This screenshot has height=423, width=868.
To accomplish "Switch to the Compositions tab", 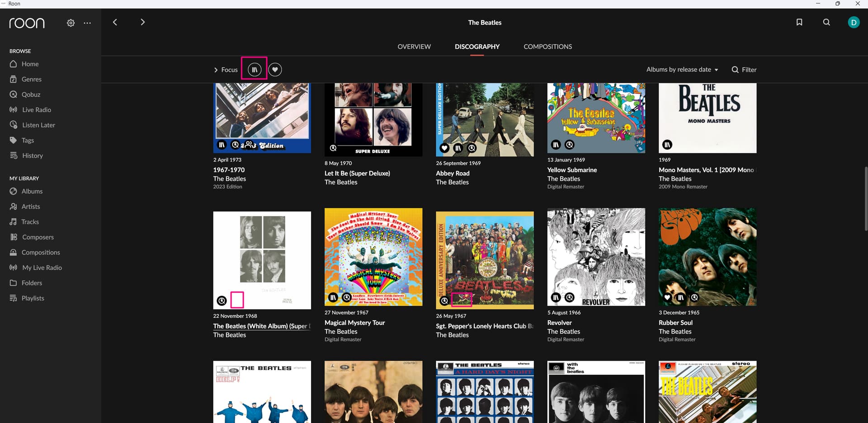I will (547, 47).
